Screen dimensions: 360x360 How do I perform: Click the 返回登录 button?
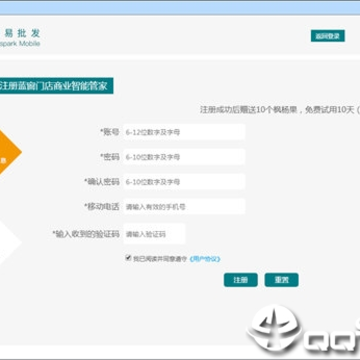328,36
